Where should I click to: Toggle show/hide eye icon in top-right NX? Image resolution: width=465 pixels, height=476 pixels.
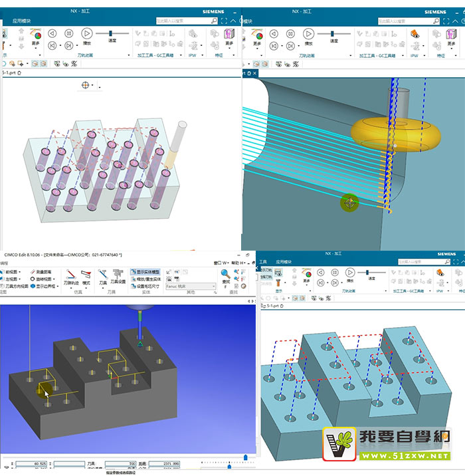279,64
